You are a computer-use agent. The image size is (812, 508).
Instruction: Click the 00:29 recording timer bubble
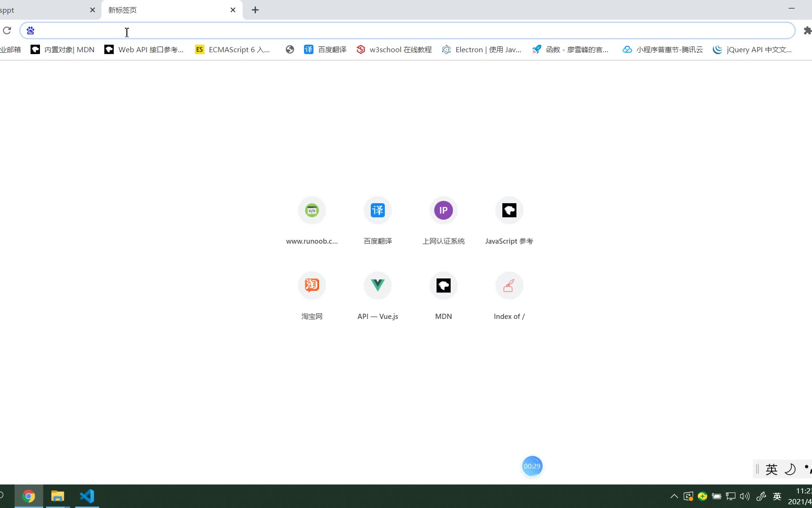pyautogui.click(x=532, y=466)
